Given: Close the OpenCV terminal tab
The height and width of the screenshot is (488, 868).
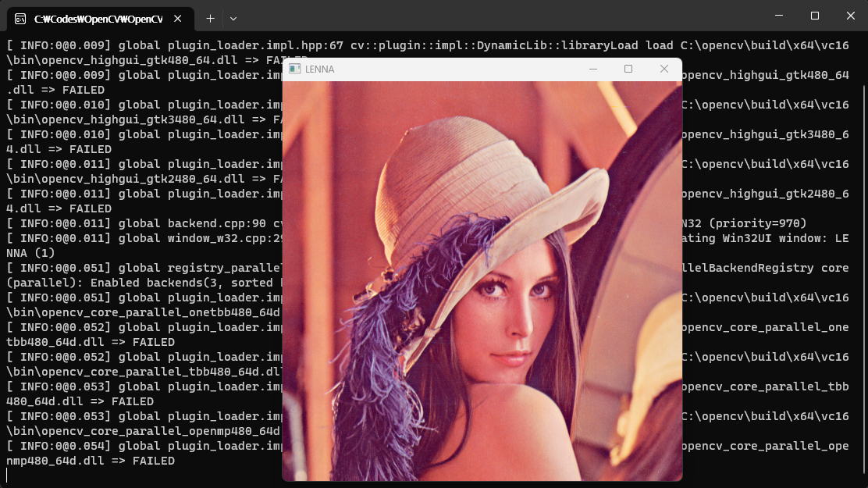Looking at the screenshot, I should [x=178, y=19].
